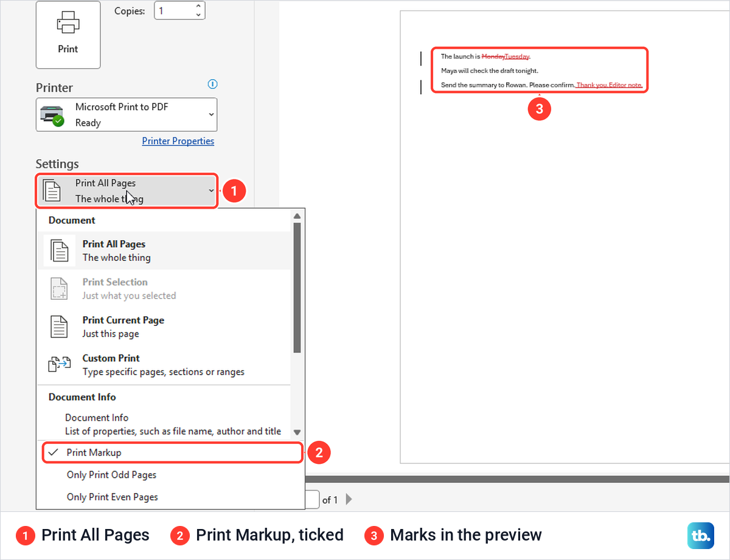
Task: Click the Custom Print pages icon
Action: [x=59, y=365]
